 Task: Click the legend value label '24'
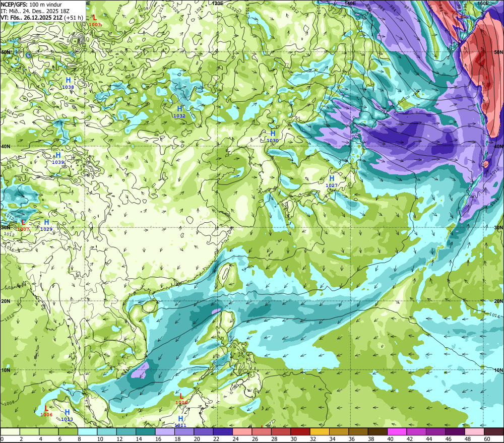coord(235,439)
